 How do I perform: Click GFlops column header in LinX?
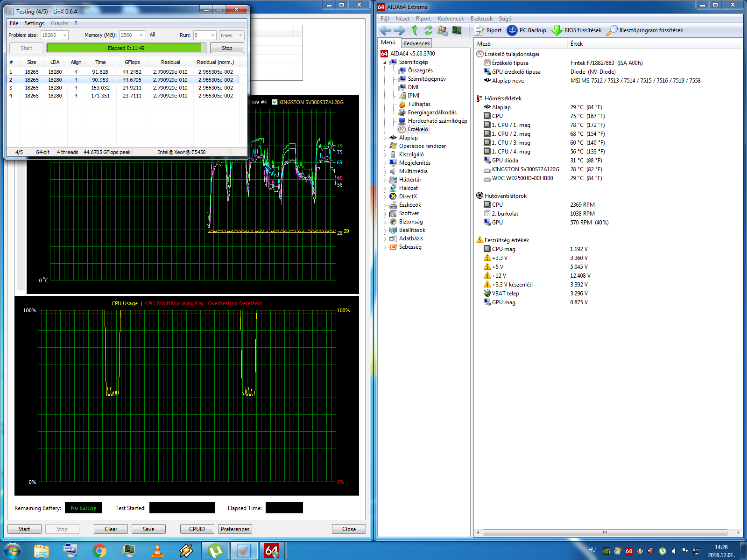point(132,62)
